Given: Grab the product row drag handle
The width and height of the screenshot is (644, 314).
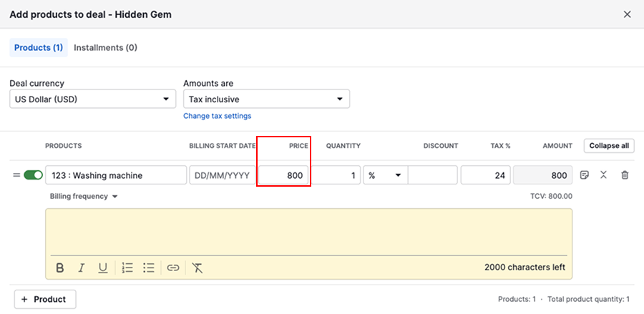Looking at the screenshot, I should 16,175.
